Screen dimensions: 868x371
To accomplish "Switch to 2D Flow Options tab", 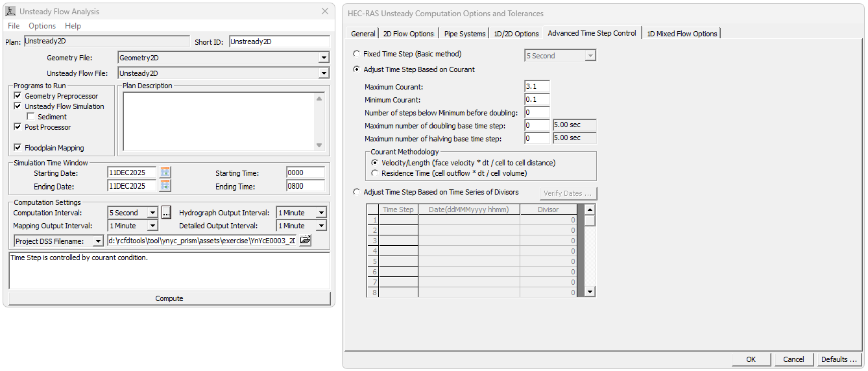I will (409, 34).
